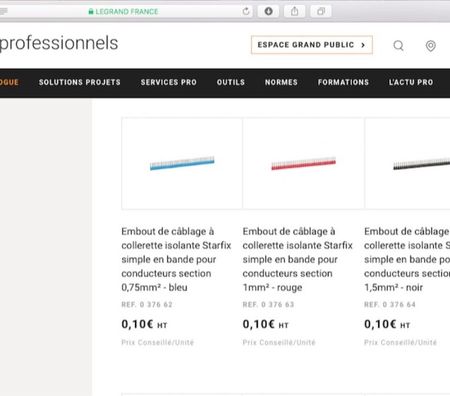Viewport: 450px width, 396px height.
Task: Click the Legrand France address field
Action: tap(123, 12)
